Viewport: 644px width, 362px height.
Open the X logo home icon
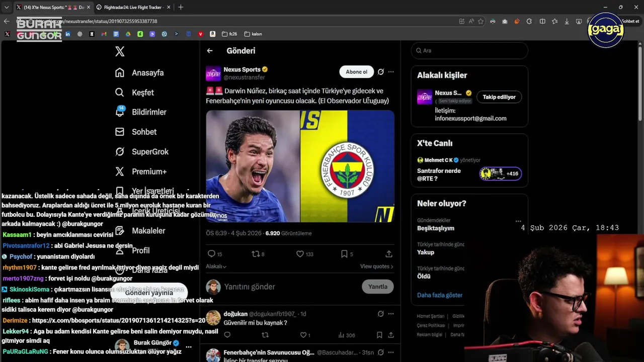[120, 51]
